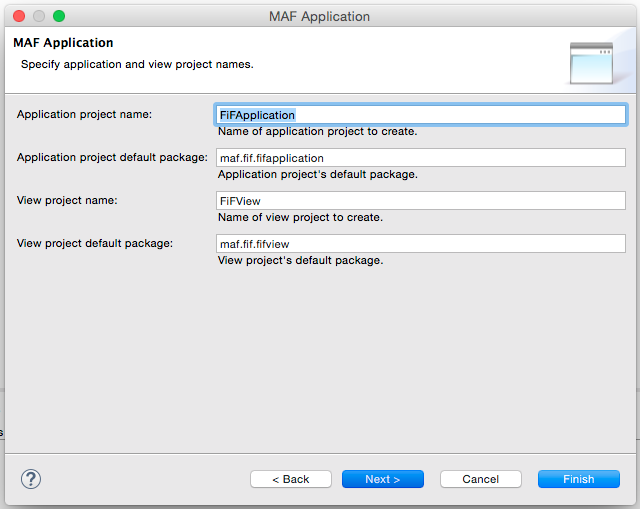Viewport: 640px width, 509px height.
Task: Click the 'View project name:' label
Action: click(x=67, y=200)
